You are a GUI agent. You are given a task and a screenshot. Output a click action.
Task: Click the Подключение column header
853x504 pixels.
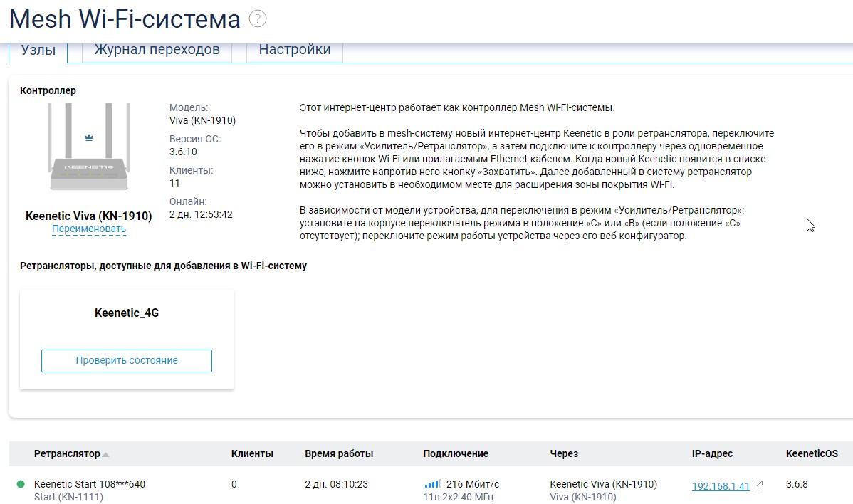coord(456,453)
